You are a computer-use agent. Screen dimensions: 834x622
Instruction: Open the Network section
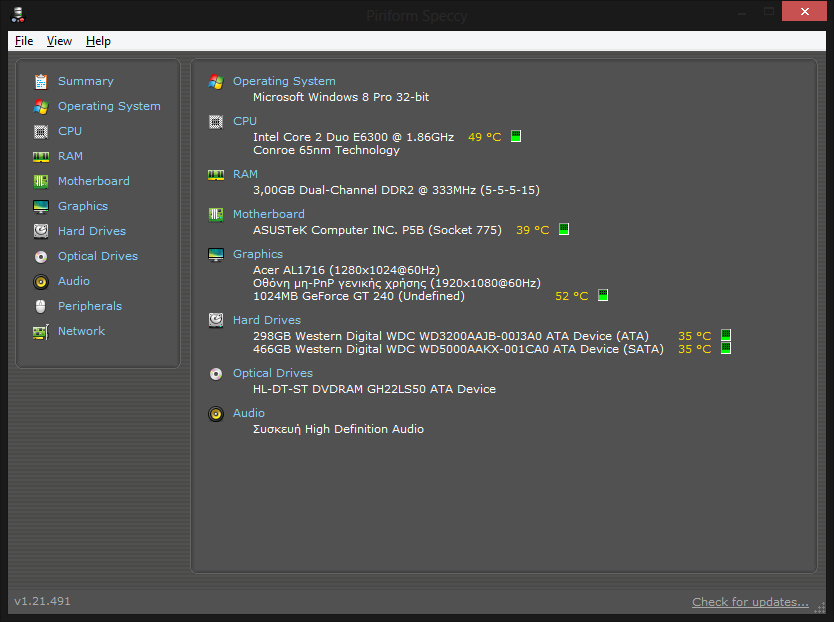81,331
